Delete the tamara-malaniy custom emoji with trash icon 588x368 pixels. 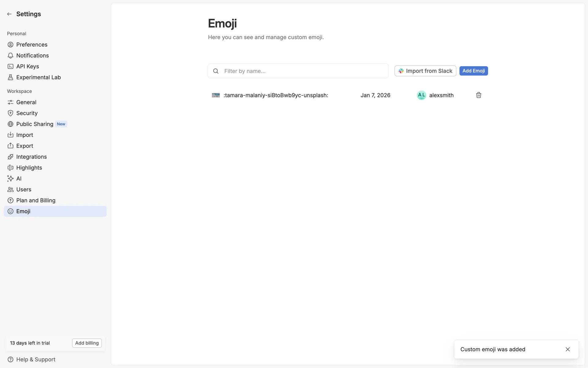tap(478, 95)
